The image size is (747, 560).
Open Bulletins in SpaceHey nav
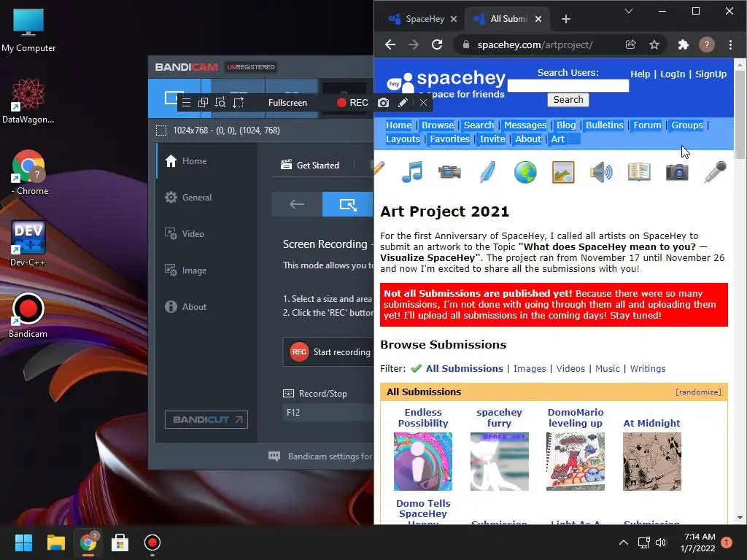[x=604, y=125]
